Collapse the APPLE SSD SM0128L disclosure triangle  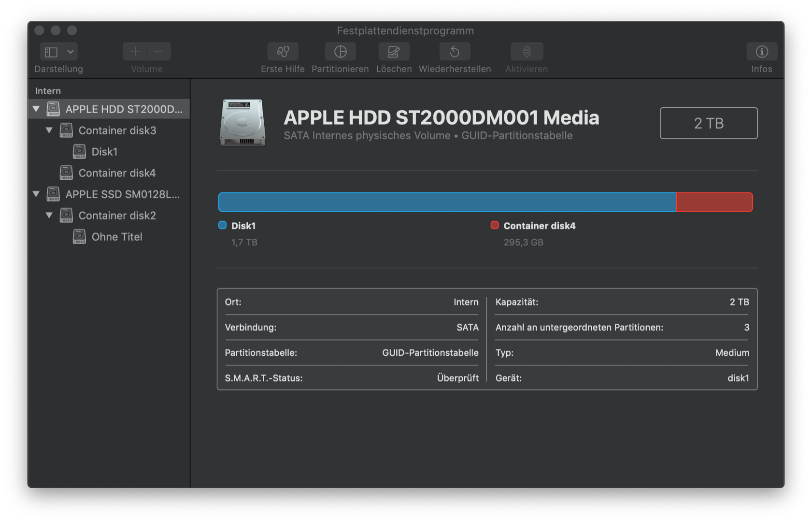pos(36,194)
